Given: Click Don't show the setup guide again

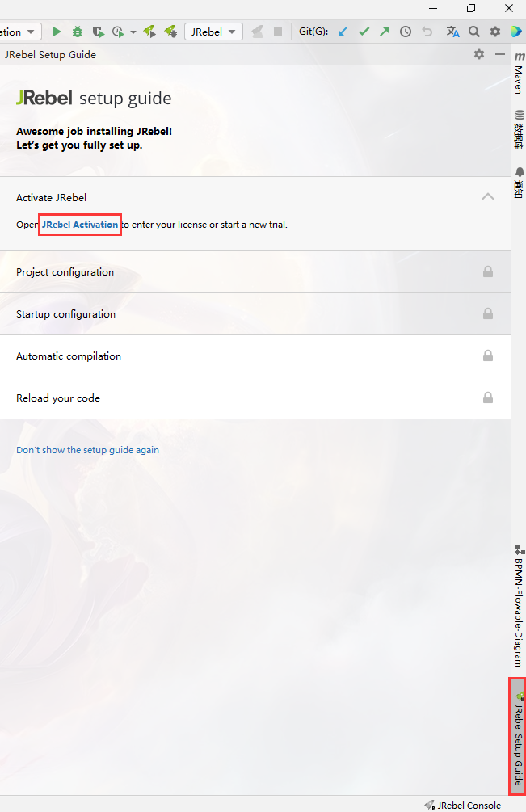Looking at the screenshot, I should 87,449.
